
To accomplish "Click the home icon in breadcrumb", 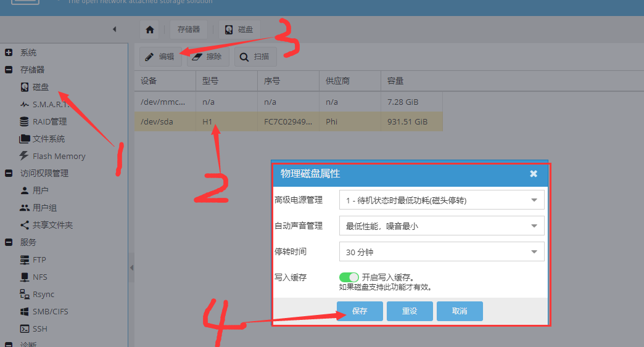I will 150,30.
